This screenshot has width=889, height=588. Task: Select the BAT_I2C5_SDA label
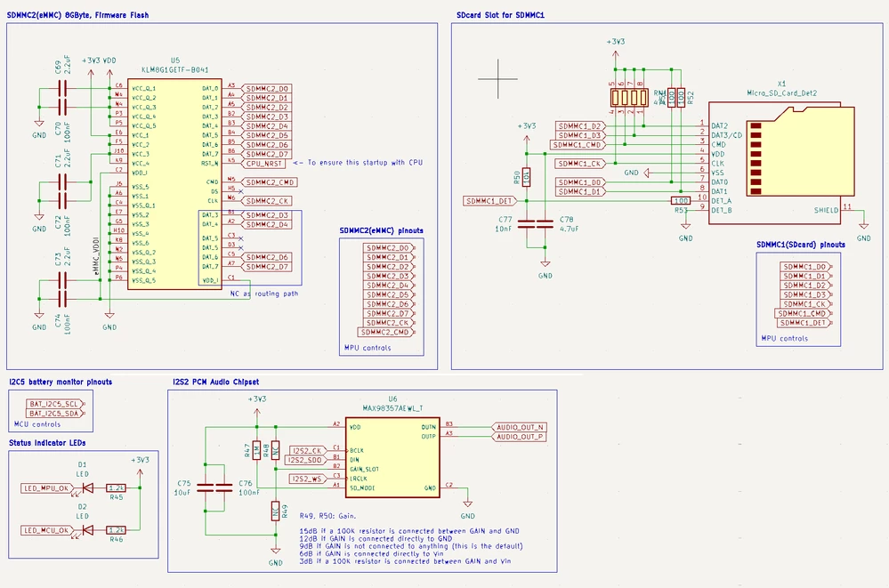pos(55,414)
